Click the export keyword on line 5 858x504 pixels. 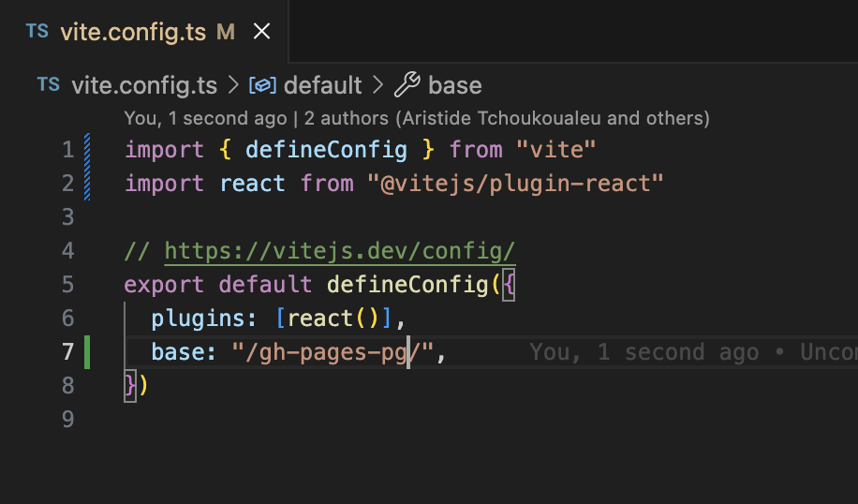click(x=164, y=285)
